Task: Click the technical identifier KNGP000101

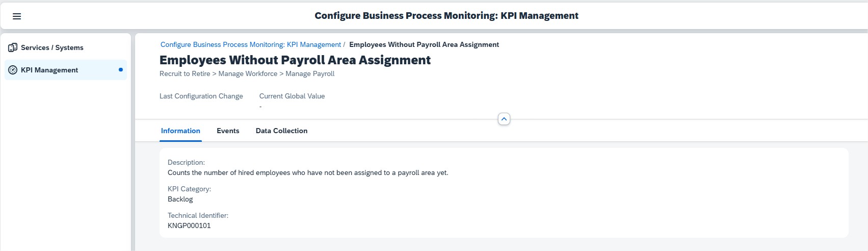Action: click(189, 225)
